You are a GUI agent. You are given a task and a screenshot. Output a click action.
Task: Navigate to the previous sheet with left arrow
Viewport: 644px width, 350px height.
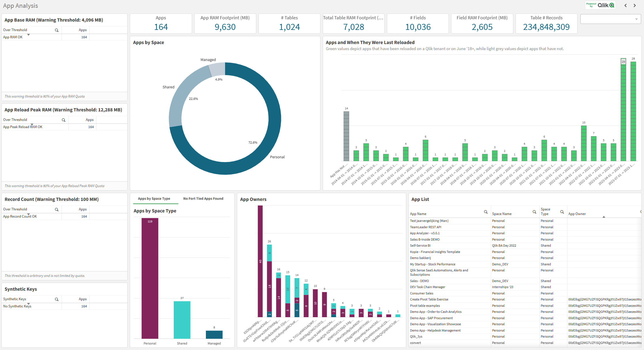pyautogui.click(x=625, y=5)
